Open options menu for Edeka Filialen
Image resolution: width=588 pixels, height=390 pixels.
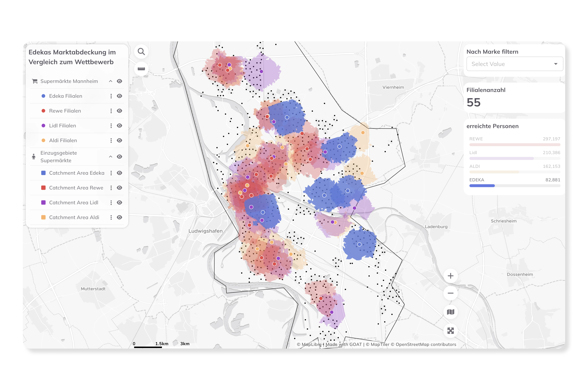point(111,96)
